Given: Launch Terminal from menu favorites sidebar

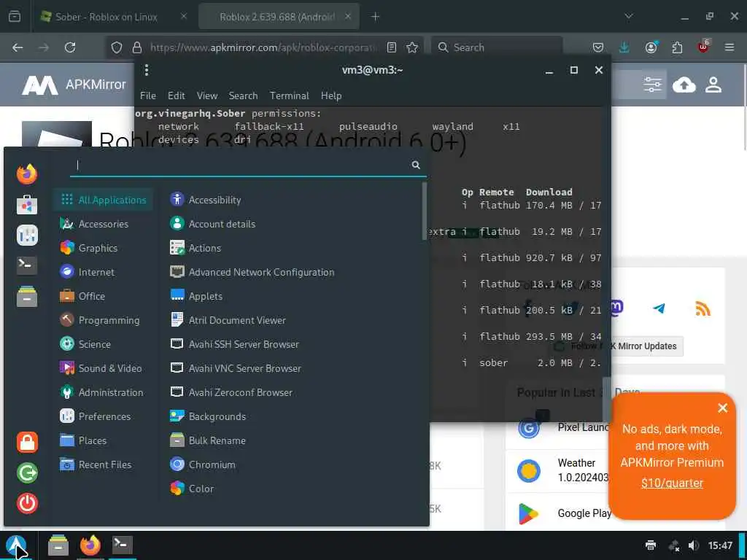Looking at the screenshot, I should [x=27, y=265].
